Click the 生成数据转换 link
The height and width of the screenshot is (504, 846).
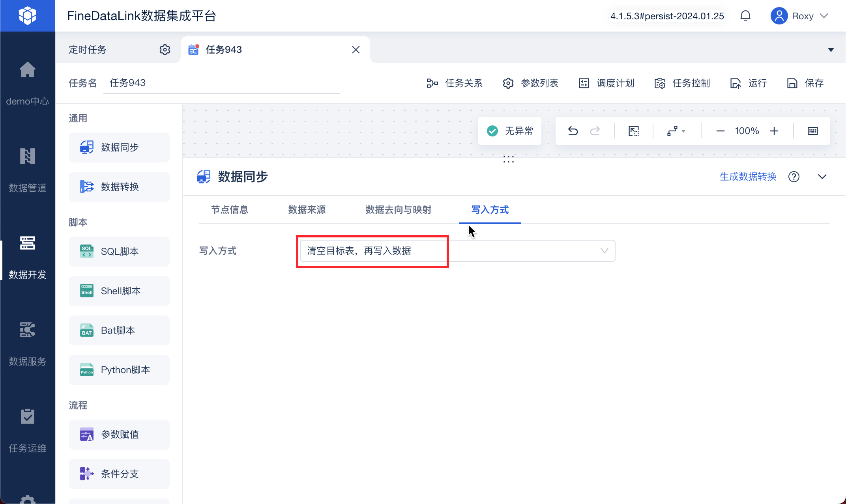pos(748,177)
